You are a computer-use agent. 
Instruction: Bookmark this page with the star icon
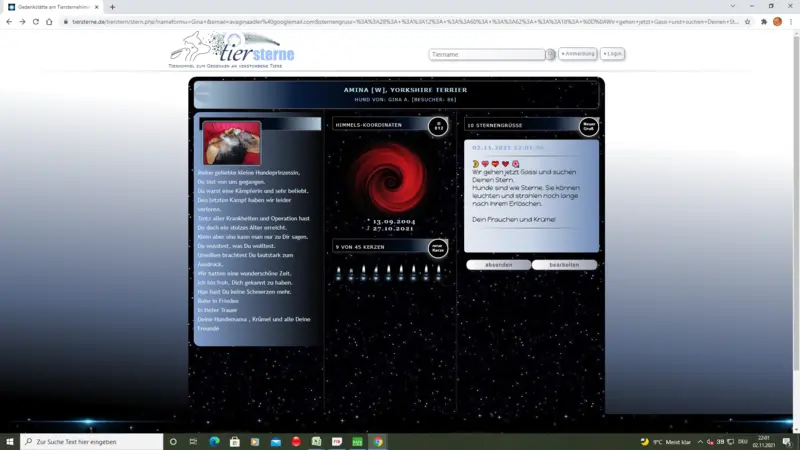click(x=747, y=21)
